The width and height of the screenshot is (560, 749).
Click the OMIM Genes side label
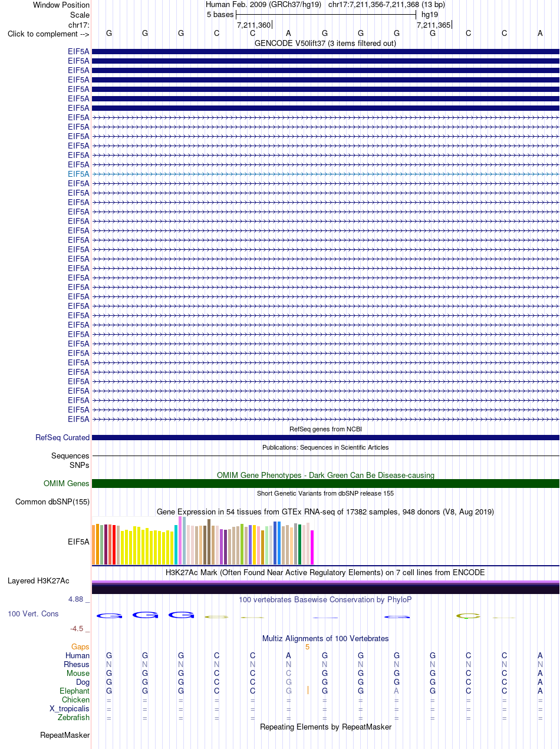pos(67,484)
